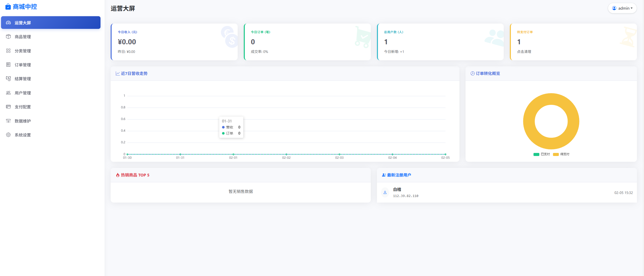
Task: Click the 订单管理 list icon
Action: pyautogui.click(x=8, y=65)
